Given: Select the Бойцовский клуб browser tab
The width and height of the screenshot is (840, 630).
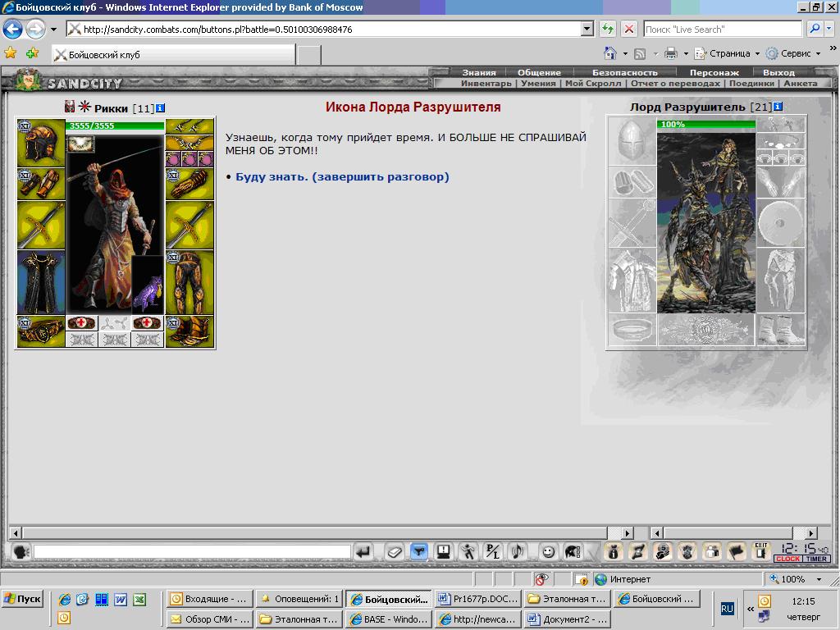Looking at the screenshot, I should point(173,55).
